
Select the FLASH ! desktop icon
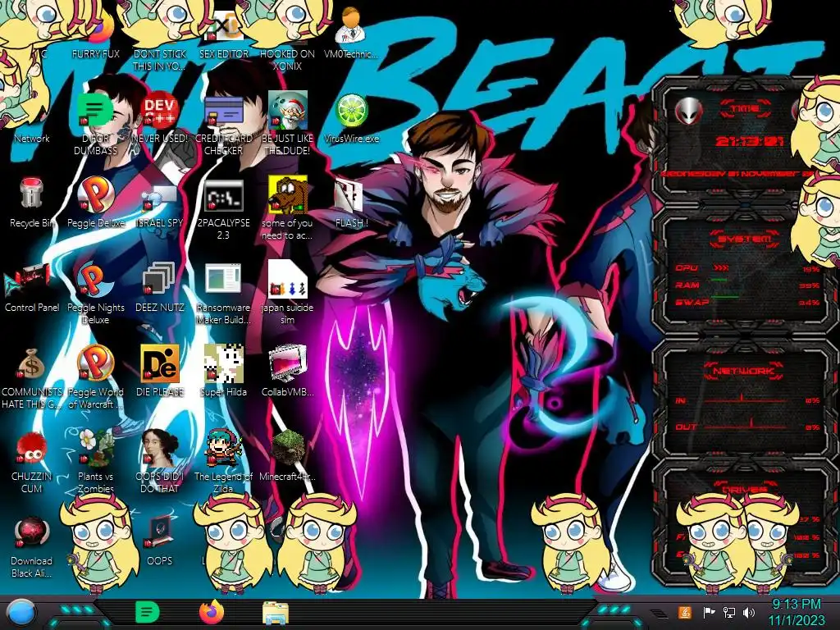pos(351,203)
